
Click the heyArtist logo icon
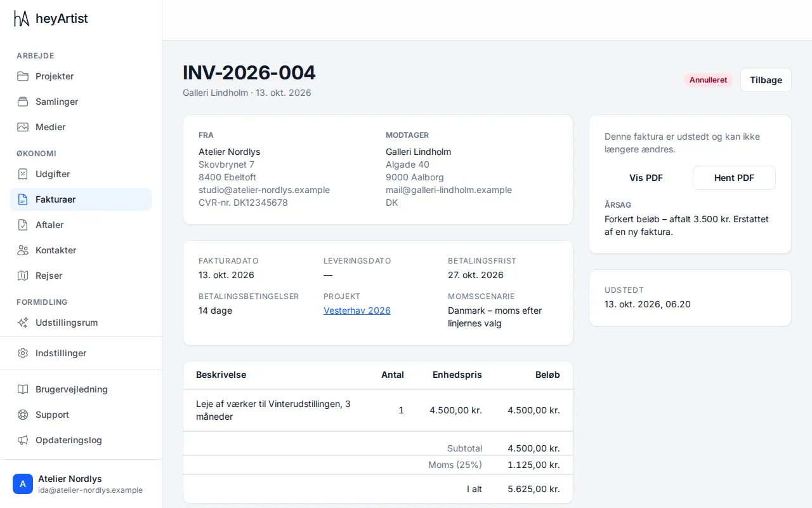tap(22, 19)
